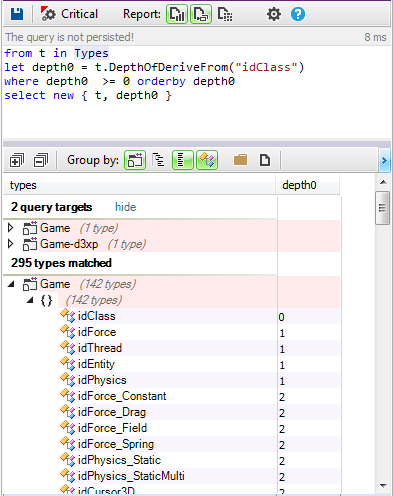
Task: Expand the Game-d3xp query target node
Action: point(11,244)
